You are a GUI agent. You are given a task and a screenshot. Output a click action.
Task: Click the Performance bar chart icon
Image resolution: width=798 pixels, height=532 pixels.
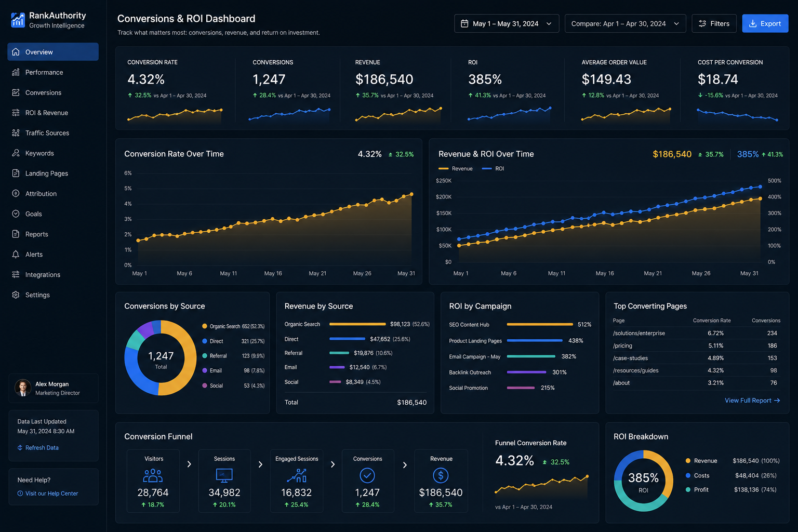[16, 72]
